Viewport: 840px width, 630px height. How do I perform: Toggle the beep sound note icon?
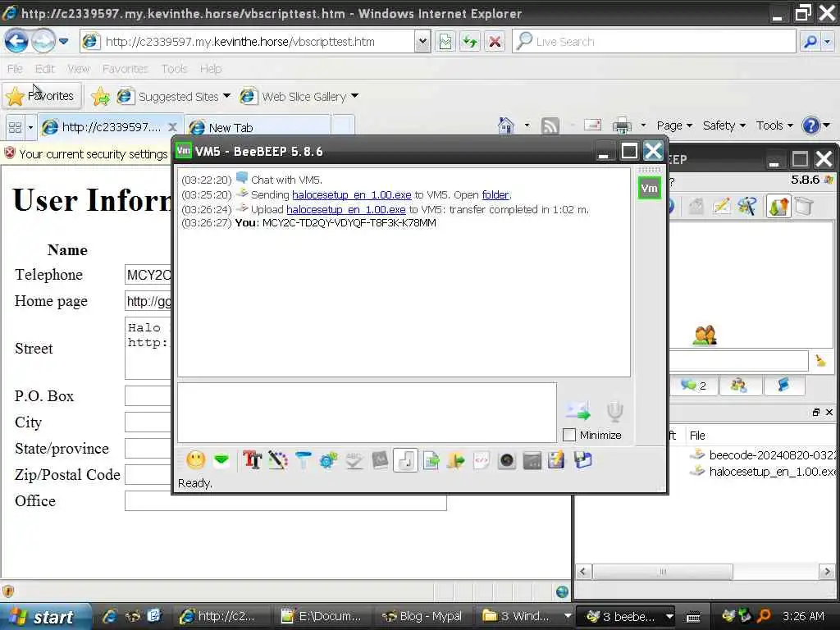[x=405, y=460]
